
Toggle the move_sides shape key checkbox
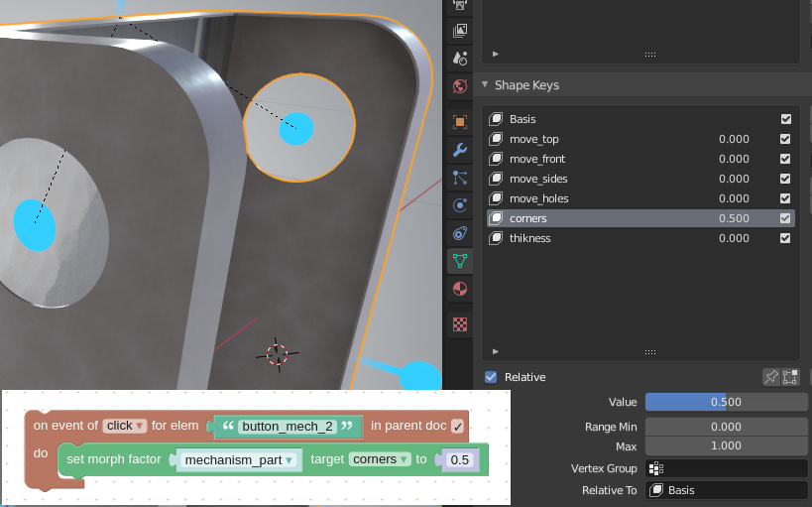[785, 179]
